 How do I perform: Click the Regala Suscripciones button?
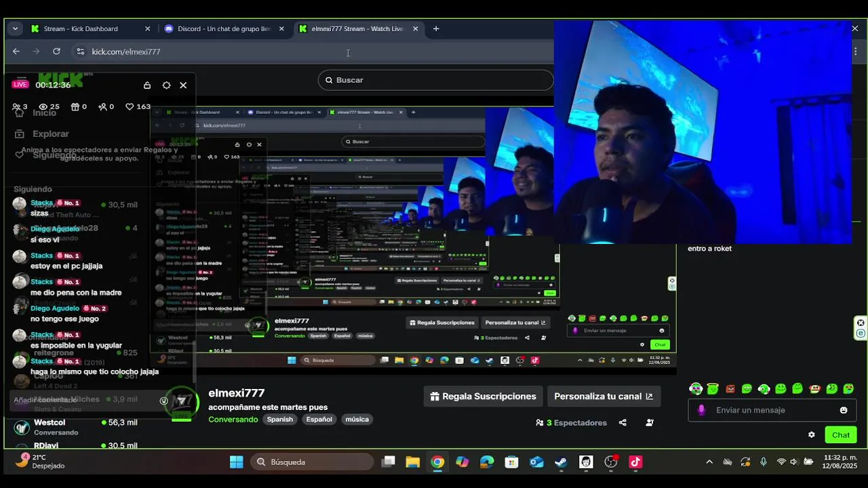click(483, 396)
